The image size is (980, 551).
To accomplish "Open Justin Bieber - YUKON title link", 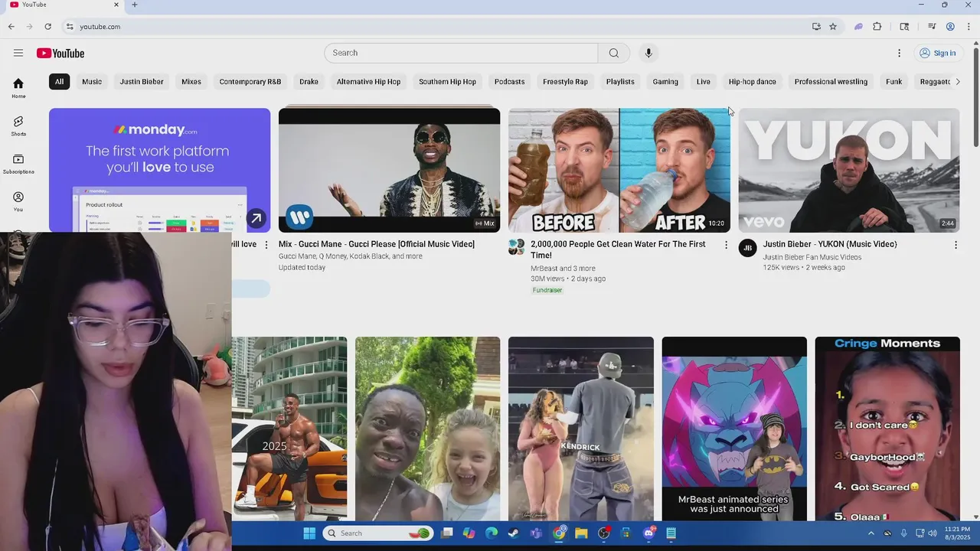I will click(830, 244).
